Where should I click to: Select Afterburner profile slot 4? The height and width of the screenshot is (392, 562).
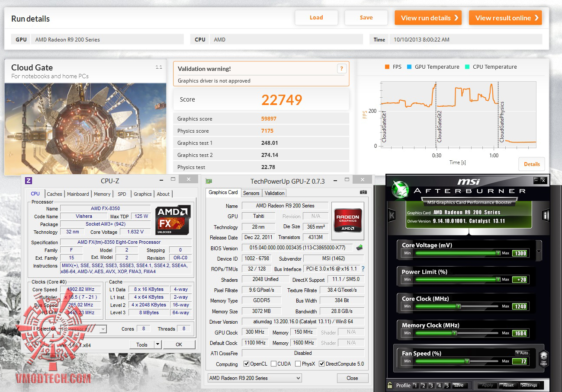[x=440, y=386]
